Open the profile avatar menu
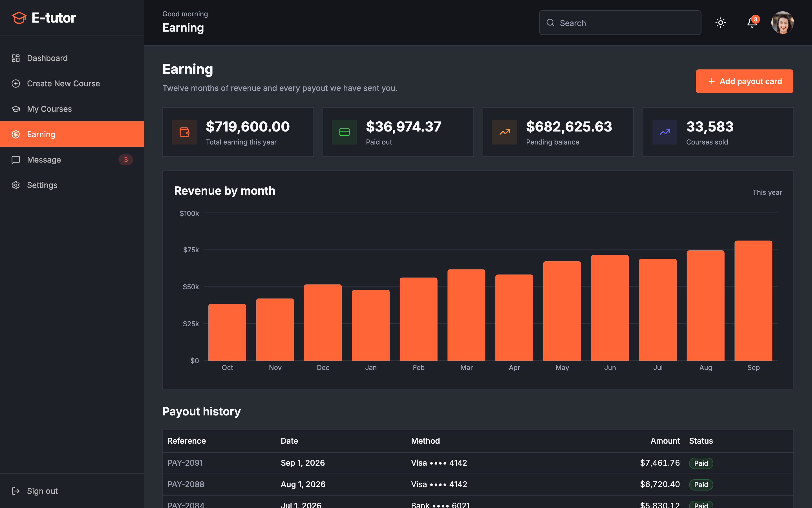The width and height of the screenshot is (812, 508). pos(782,23)
